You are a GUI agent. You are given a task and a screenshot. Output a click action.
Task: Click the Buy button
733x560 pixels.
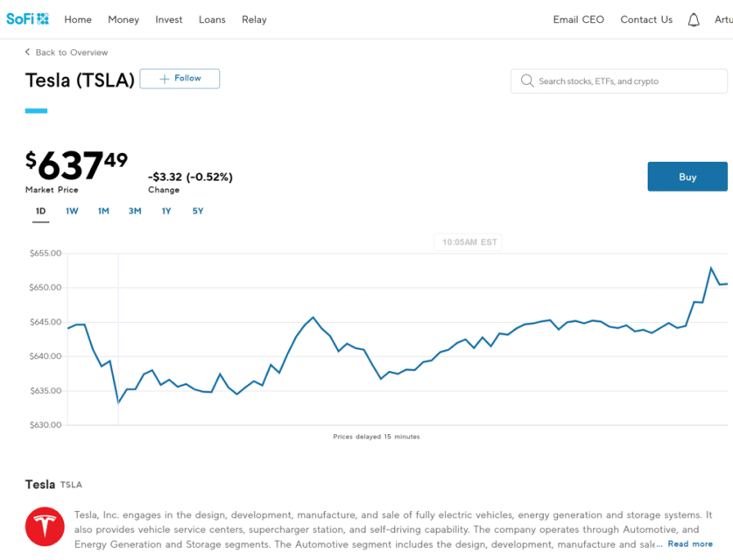click(x=687, y=177)
